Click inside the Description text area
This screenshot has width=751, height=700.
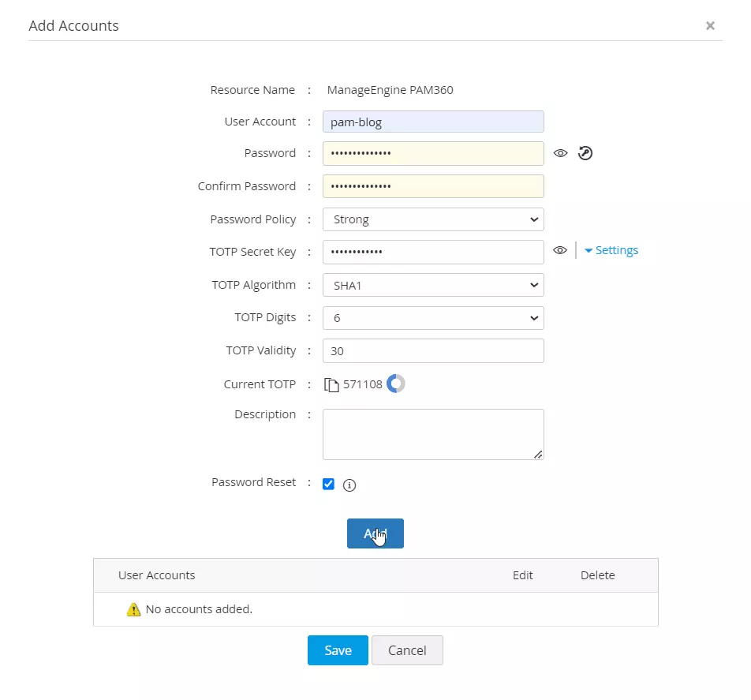coord(432,433)
